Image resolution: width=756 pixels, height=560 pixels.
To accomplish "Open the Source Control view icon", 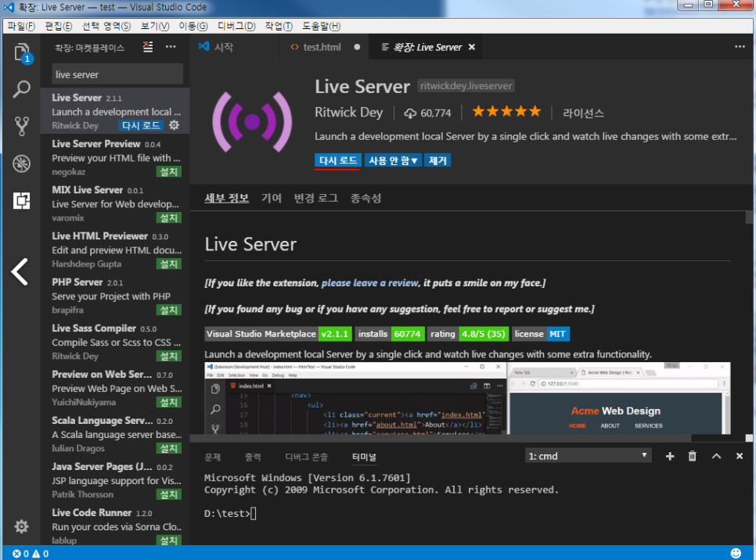I will (x=22, y=126).
